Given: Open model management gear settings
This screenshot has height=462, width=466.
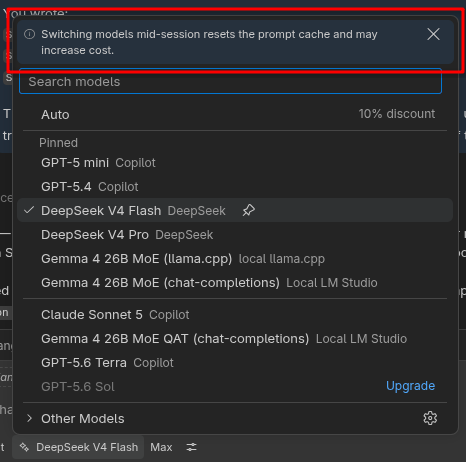Looking at the screenshot, I should point(430,418).
